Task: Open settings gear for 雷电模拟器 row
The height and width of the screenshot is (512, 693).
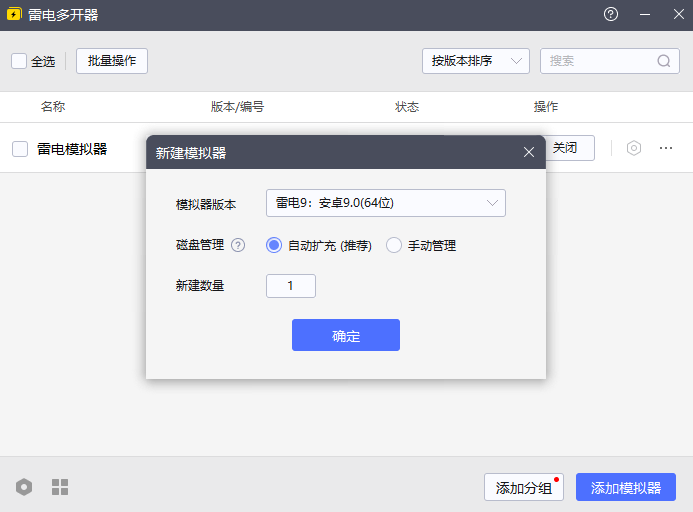Action: tap(634, 148)
